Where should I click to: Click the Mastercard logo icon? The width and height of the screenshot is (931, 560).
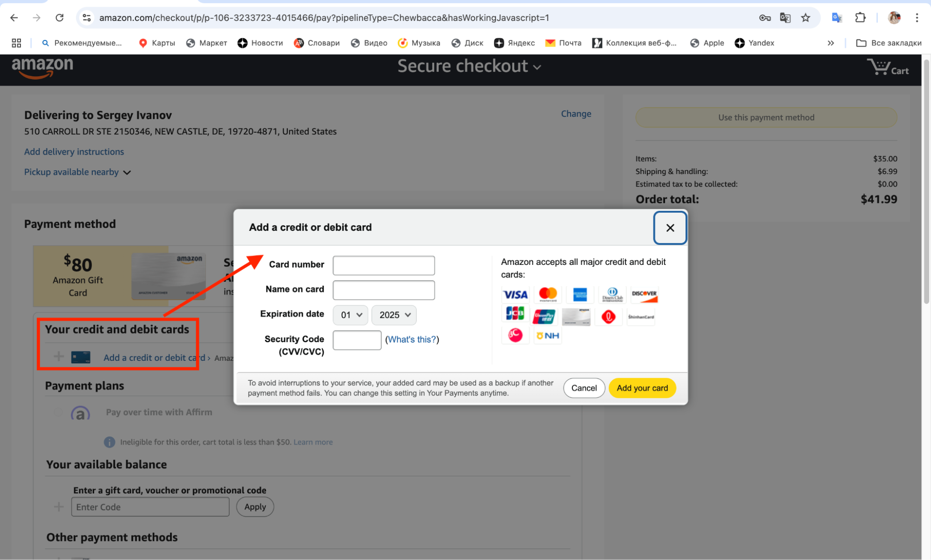(x=547, y=294)
